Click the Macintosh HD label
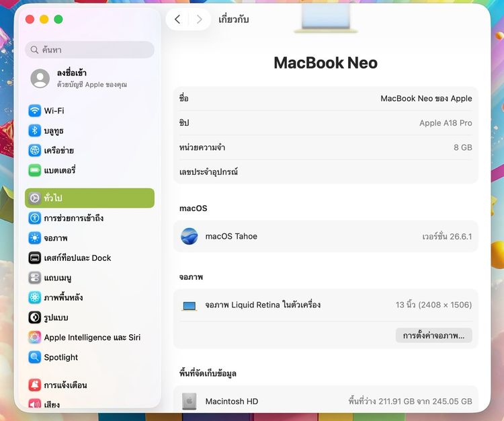This screenshot has width=504, height=421. tap(232, 401)
